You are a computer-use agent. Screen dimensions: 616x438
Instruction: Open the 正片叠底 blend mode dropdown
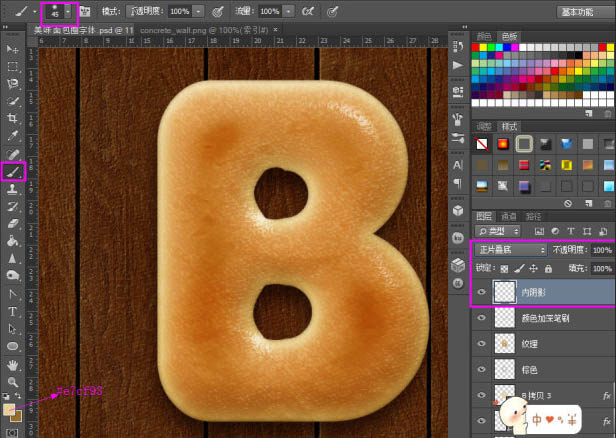click(509, 249)
